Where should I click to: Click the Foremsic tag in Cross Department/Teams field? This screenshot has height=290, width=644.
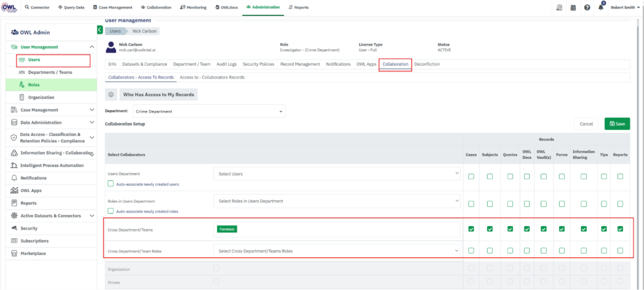tap(227, 229)
